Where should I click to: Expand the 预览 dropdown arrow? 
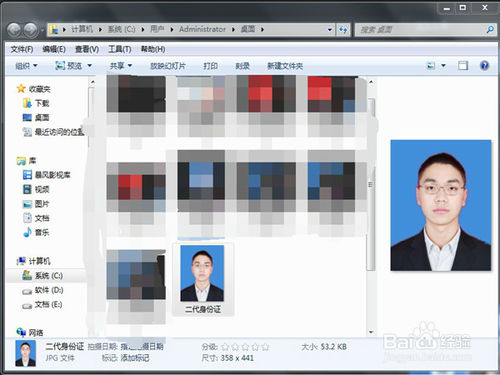coord(90,66)
